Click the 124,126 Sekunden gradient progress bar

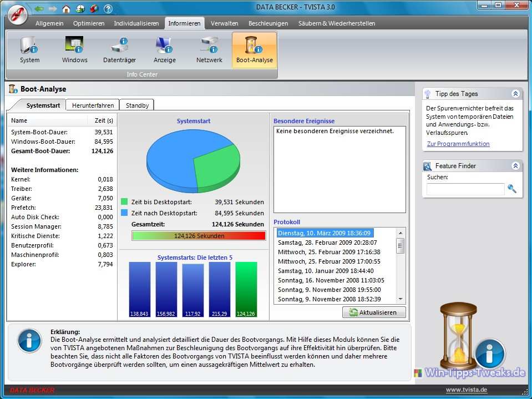(x=199, y=236)
